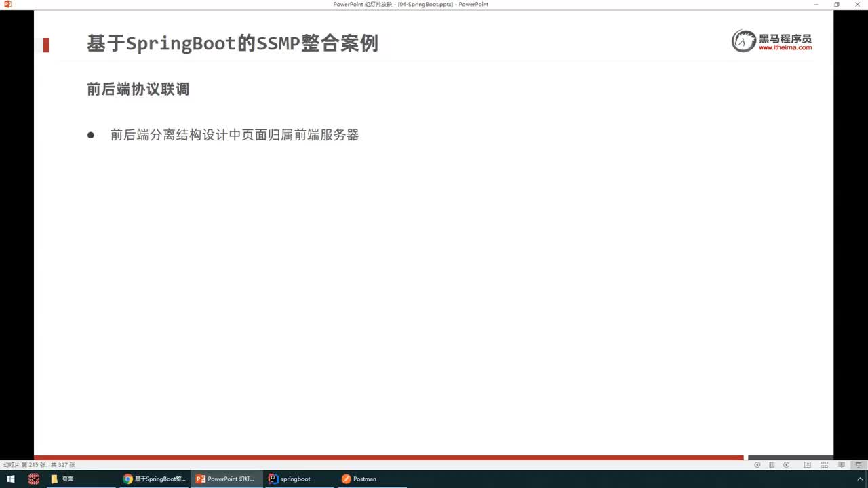The width and height of the screenshot is (868, 488).
Task: Click subtitle 前后端协议联调
Action: pos(138,89)
